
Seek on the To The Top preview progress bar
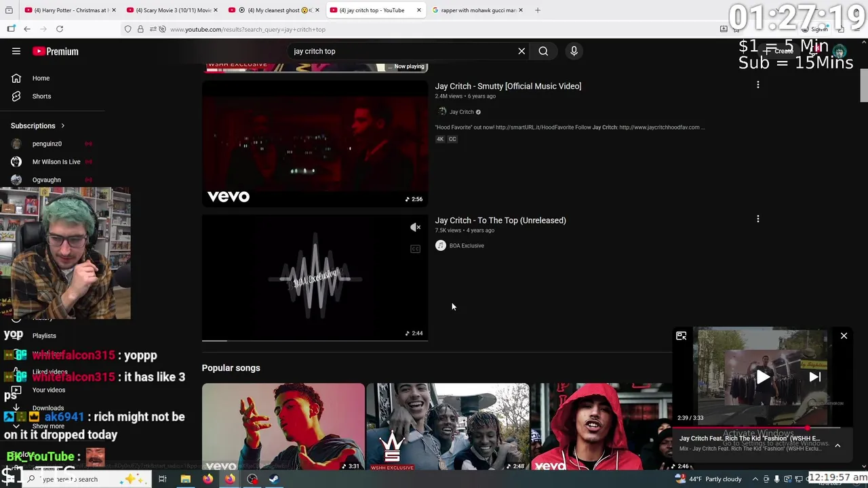click(315, 340)
